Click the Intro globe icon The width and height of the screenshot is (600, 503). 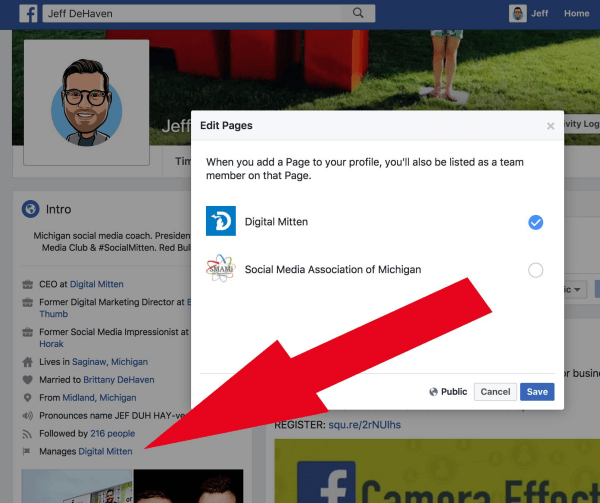30,209
